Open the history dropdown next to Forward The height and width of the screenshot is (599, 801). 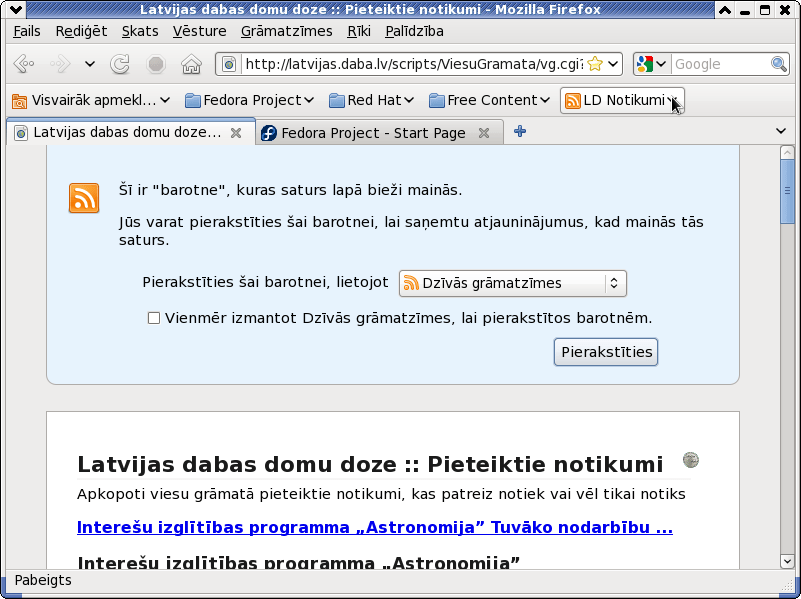(x=90, y=64)
